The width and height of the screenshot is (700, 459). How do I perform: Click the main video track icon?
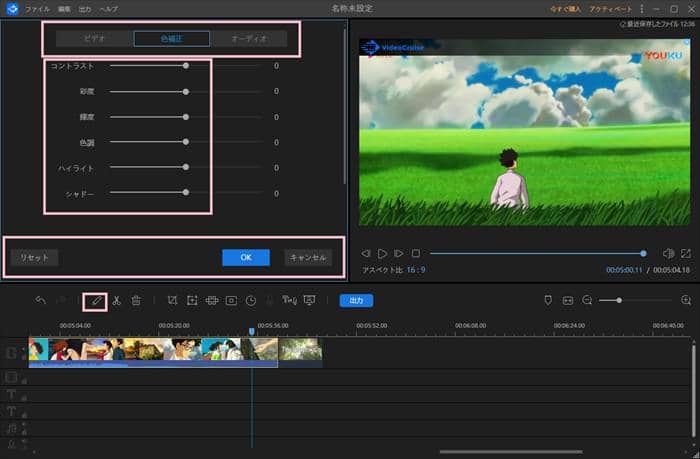point(11,353)
